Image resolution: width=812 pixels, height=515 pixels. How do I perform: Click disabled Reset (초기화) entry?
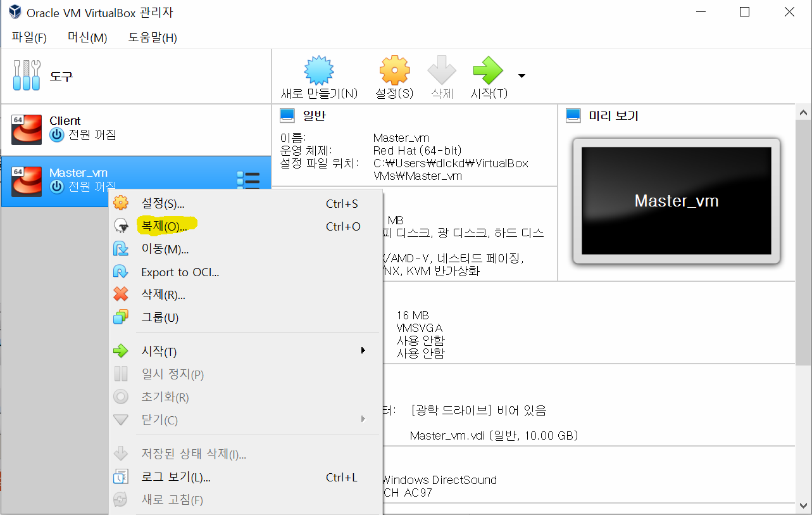tap(246, 397)
